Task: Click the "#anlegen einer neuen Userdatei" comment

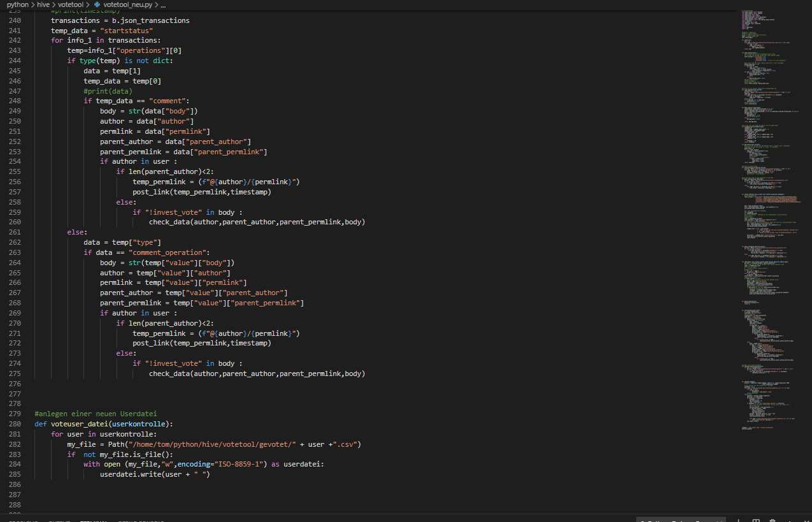Action: [x=96, y=414]
